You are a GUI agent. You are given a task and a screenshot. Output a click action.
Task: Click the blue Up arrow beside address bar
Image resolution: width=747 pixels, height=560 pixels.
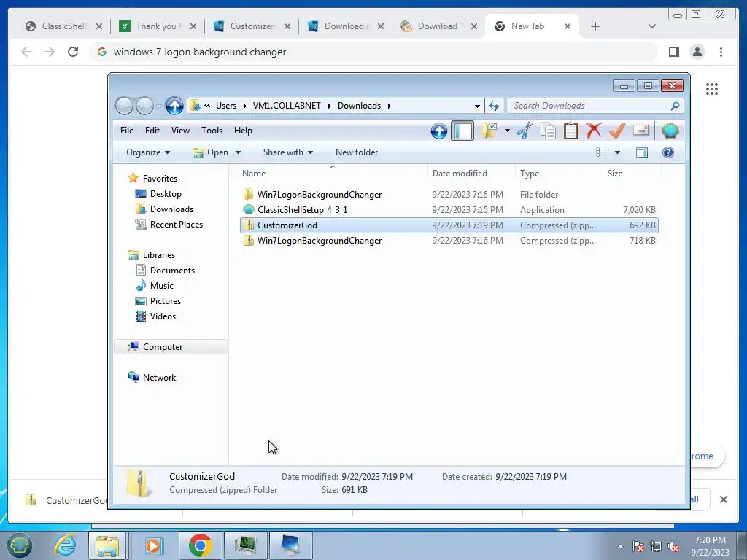click(x=174, y=106)
